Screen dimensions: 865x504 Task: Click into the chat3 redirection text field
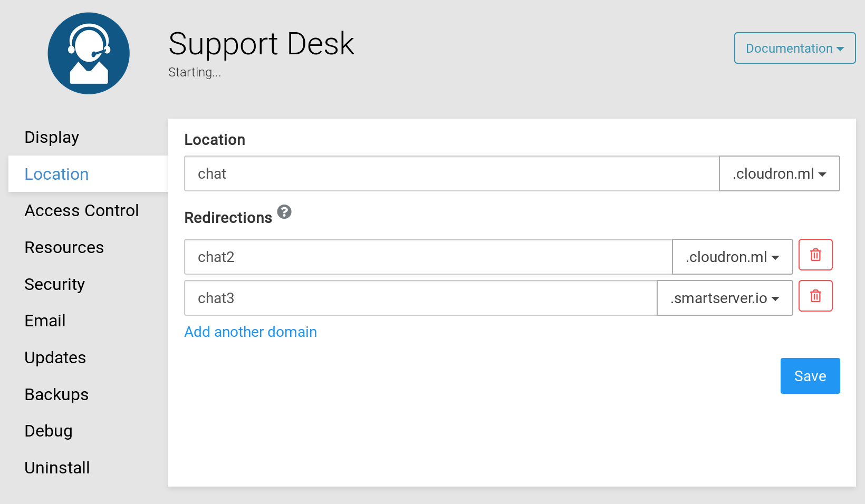tap(420, 298)
